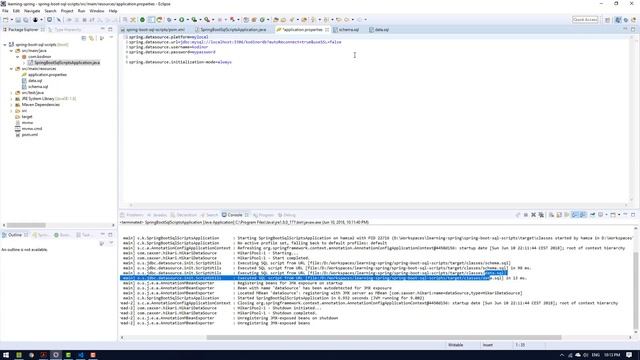
Task: Open dropdown arrow next to New icon
Action: (x=12, y=20)
